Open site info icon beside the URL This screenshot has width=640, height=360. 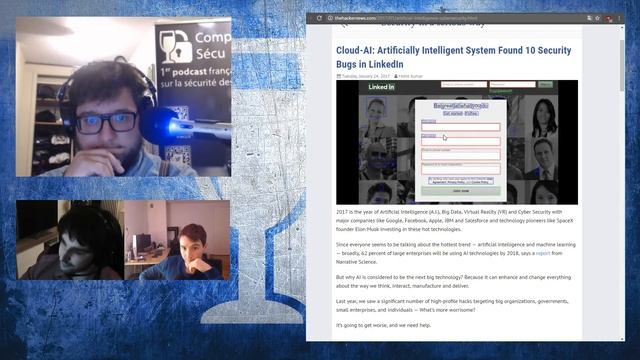[330, 18]
